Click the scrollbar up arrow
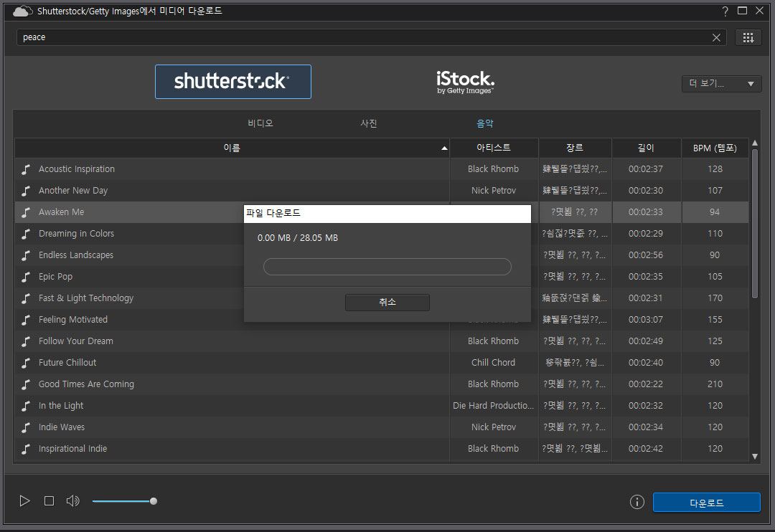The image size is (775, 532). 755,143
